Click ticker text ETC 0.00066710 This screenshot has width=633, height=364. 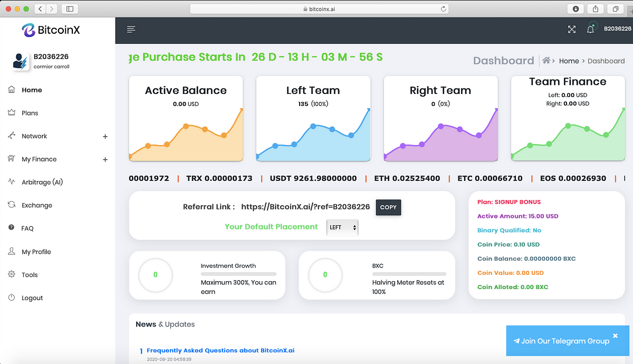(x=490, y=178)
